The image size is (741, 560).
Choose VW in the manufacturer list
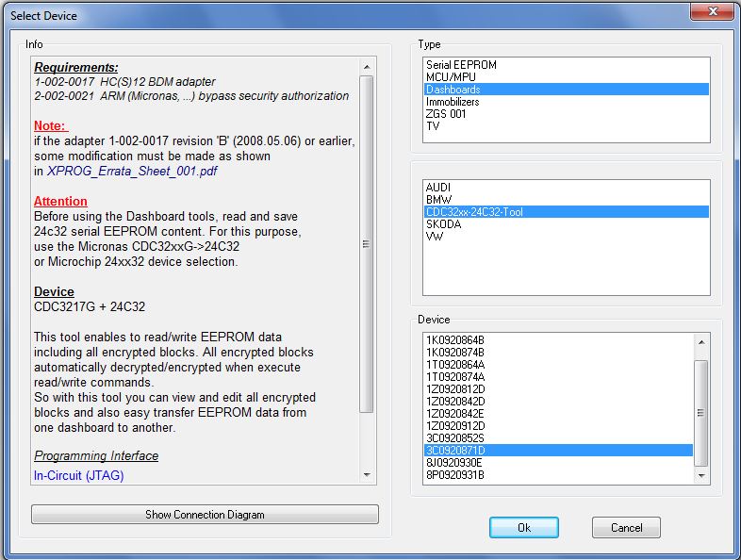click(567, 237)
